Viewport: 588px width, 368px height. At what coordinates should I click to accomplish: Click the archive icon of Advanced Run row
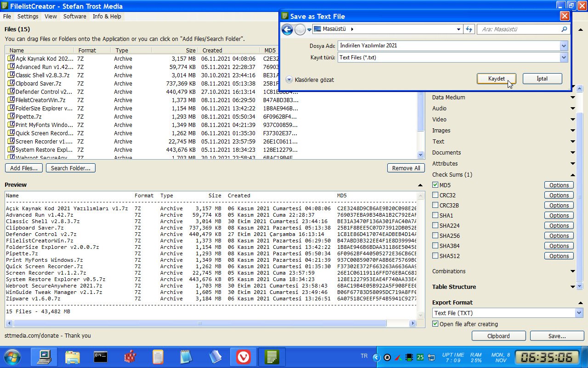(11, 67)
